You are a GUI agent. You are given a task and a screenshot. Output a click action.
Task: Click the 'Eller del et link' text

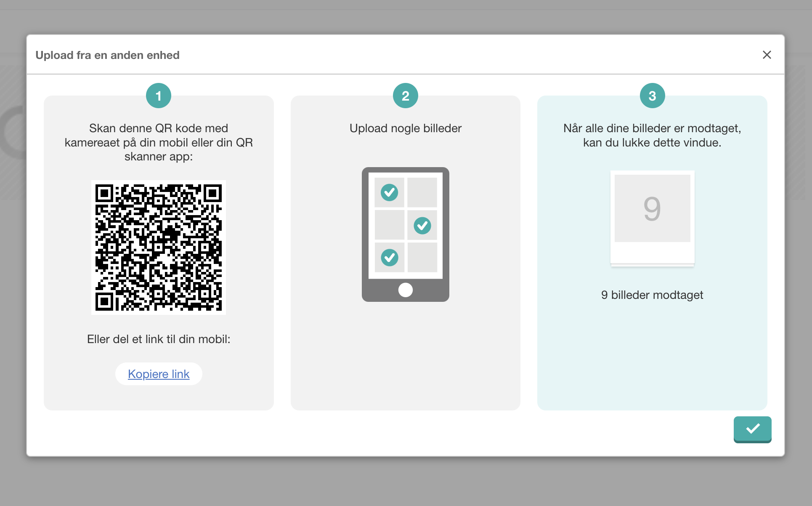(x=159, y=339)
